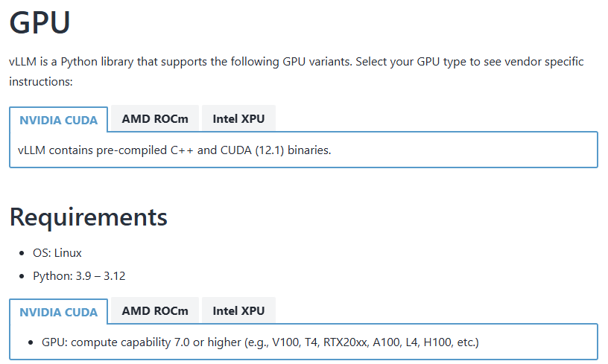Click the Requirements section heading

coord(88,217)
